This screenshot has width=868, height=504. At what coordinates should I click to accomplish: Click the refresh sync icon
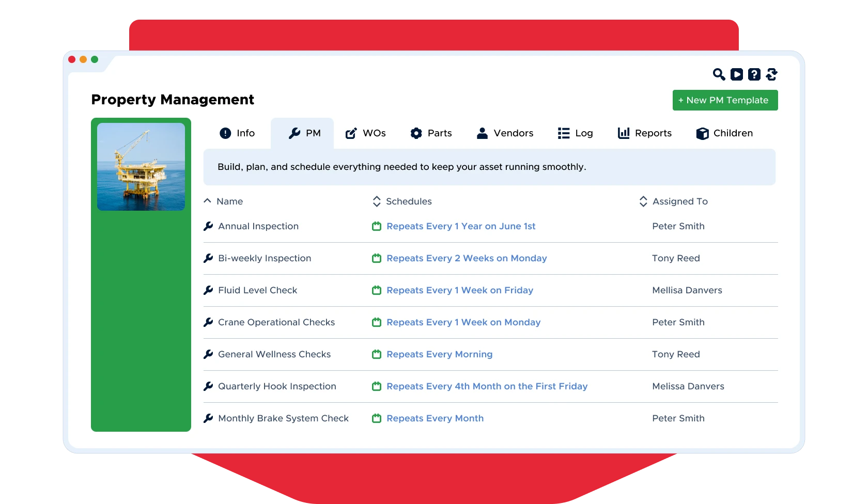coord(772,74)
